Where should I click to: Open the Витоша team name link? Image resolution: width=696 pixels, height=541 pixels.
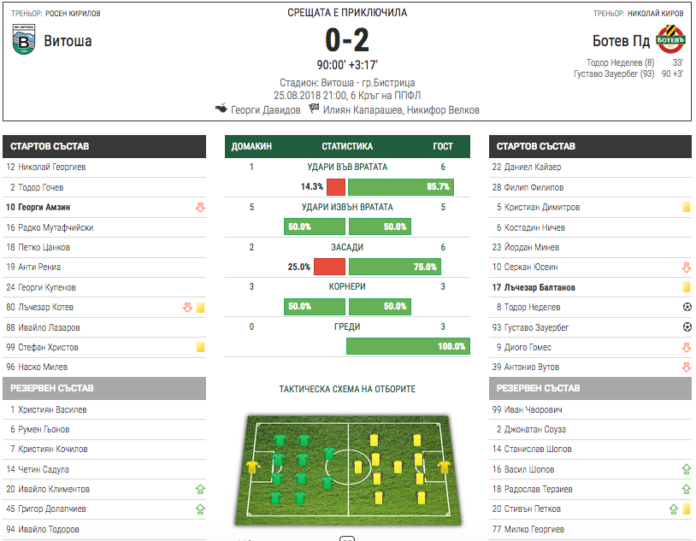click(x=67, y=41)
